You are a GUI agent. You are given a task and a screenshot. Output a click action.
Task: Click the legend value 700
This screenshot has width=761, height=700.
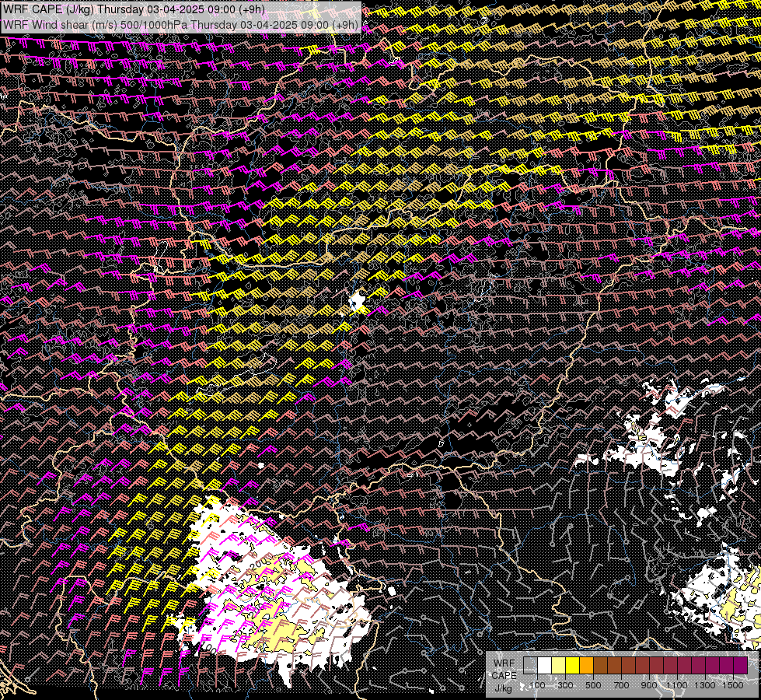tap(621, 685)
